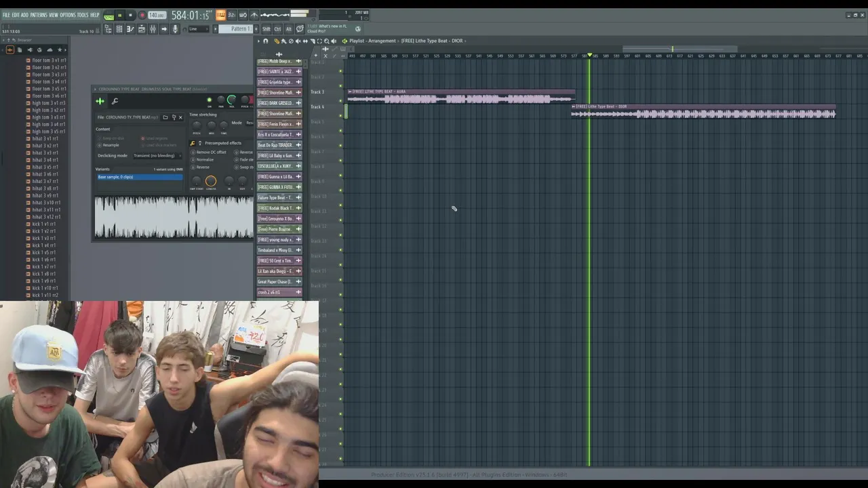The image size is (868, 488).
Task: Select the playlist select tool
Action: tap(319, 41)
